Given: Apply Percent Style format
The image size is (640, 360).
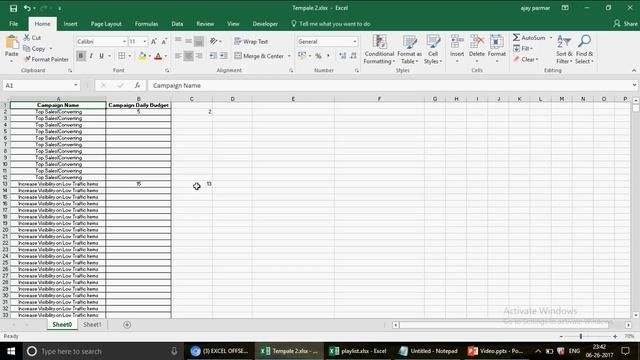Looking at the screenshot, I should (318, 56).
